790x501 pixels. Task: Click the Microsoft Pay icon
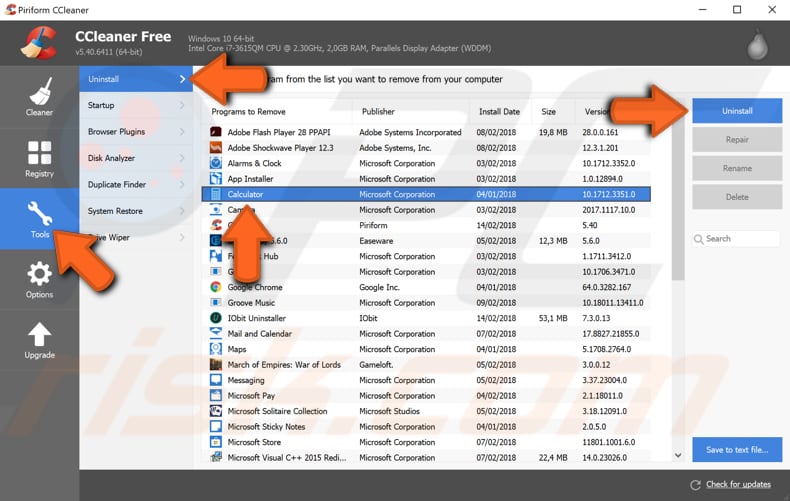coord(216,395)
